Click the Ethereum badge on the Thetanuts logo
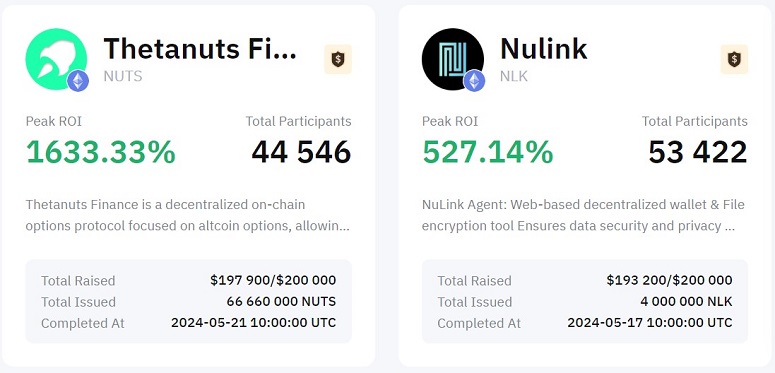Viewport: 775px width, 373px height. tap(78, 81)
